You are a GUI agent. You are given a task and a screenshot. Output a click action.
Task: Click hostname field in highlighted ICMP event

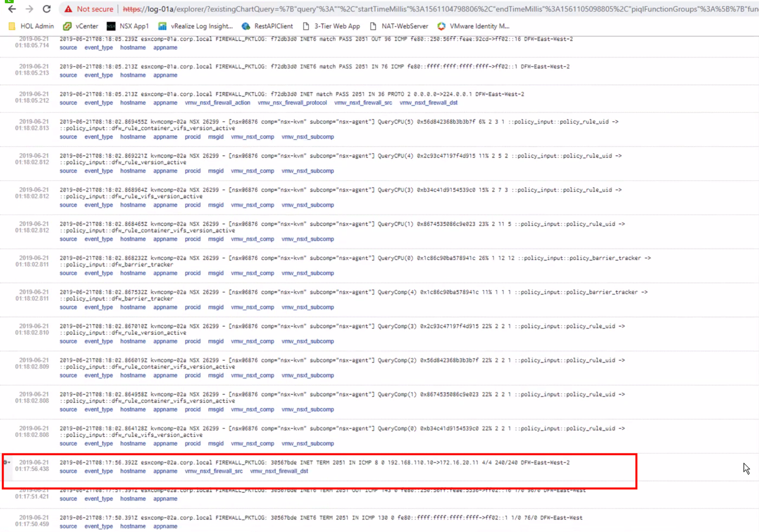pos(133,471)
